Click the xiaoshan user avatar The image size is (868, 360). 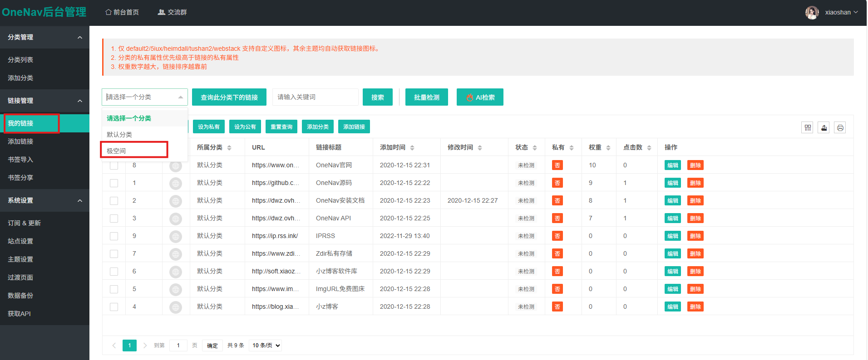(x=812, y=12)
